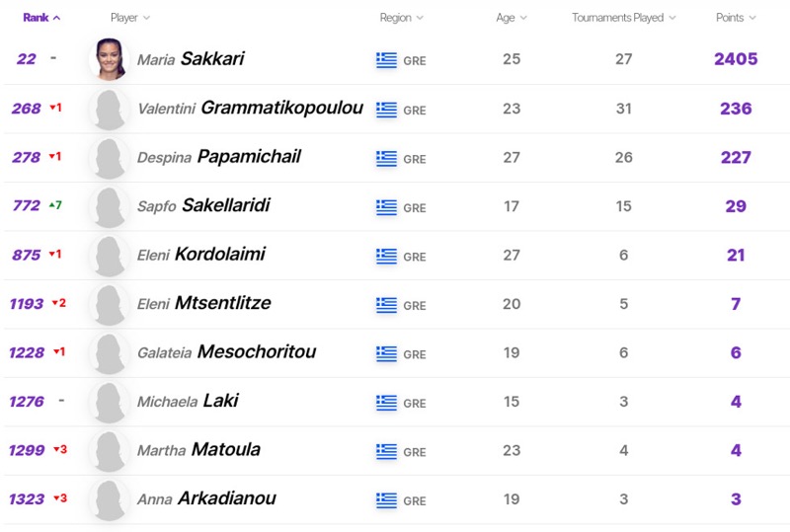Open Valentini Grammatikopoulou's player page
The height and width of the screenshot is (532, 790).
coord(250,109)
